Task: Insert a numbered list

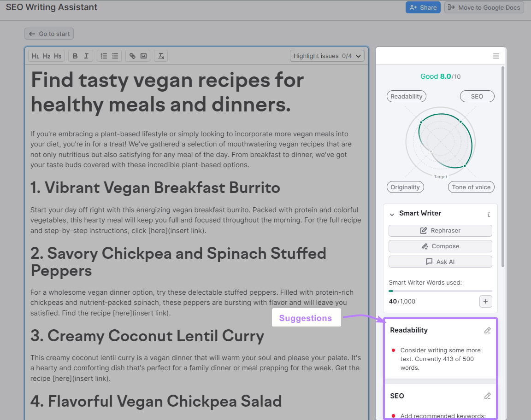Action: [x=104, y=56]
